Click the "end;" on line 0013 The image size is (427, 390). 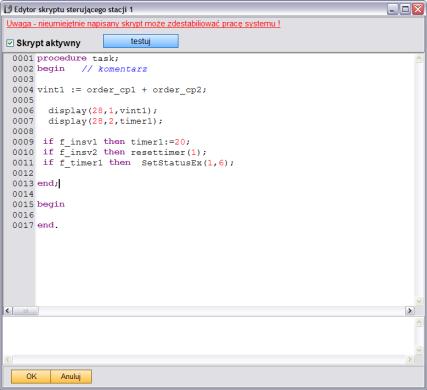coord(48,183)
